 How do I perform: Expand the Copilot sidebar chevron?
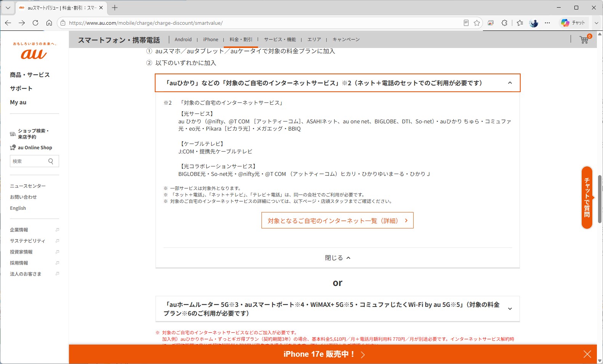click(x=597, y=23)
